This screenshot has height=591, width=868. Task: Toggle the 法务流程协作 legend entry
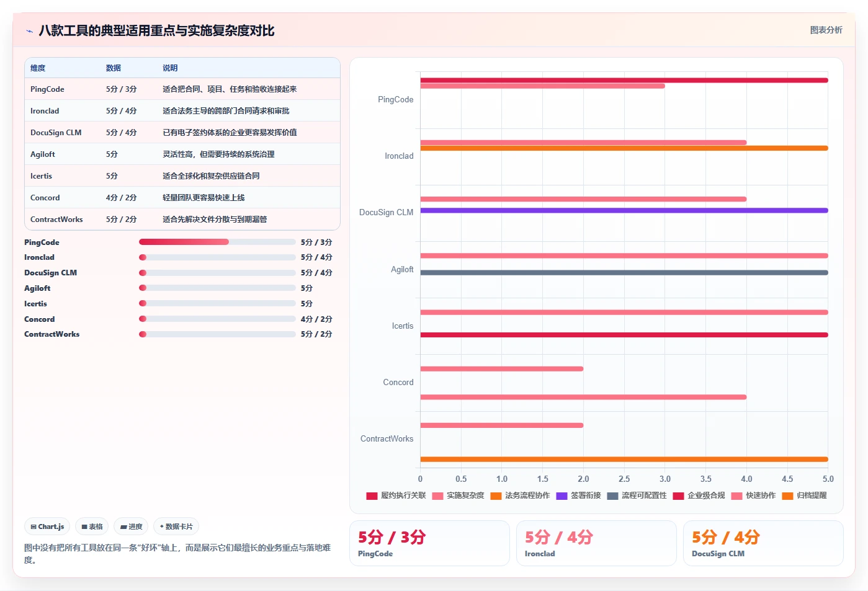pyautogui.click(x=520, y=495)
